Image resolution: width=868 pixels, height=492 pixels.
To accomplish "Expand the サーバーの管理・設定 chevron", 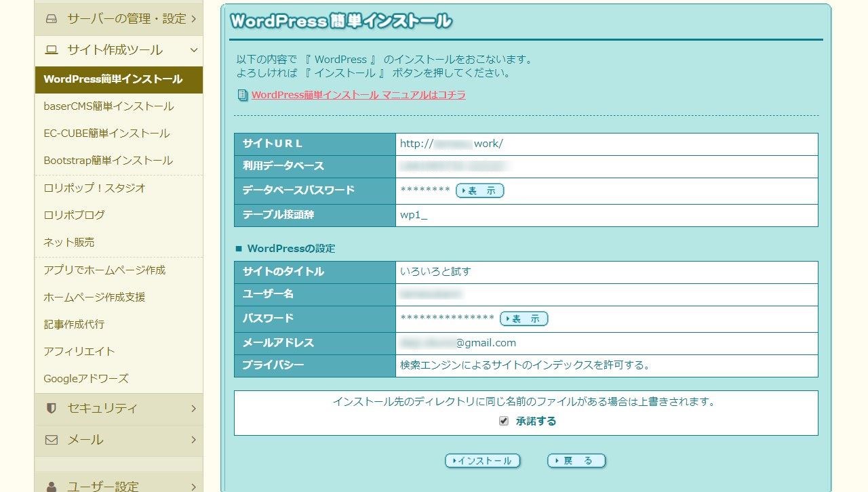I will pyautogui.click(x=193, y=19).
